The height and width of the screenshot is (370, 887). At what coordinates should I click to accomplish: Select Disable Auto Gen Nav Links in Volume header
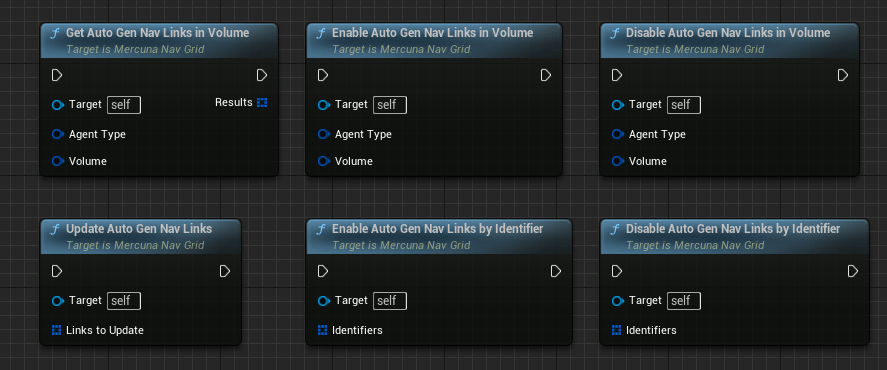tap(729, 41)
